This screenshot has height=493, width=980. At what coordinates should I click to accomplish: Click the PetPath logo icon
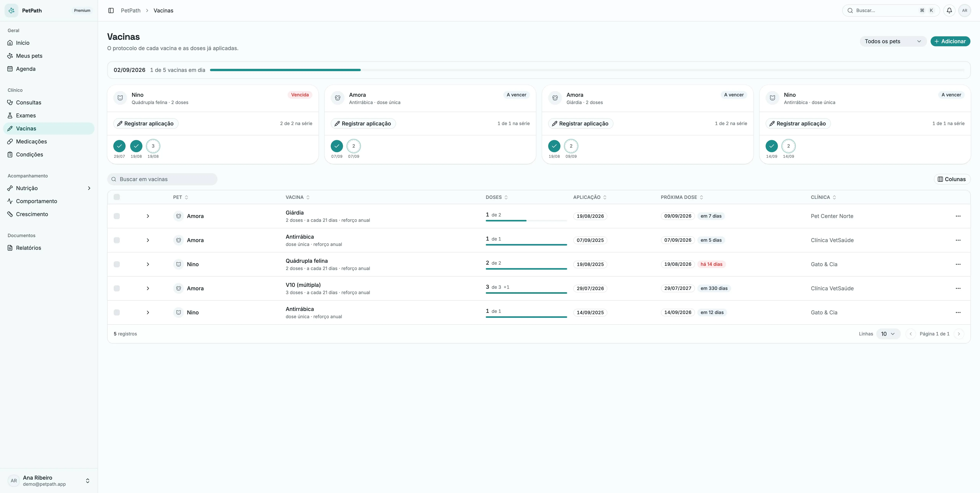point(11,11)
